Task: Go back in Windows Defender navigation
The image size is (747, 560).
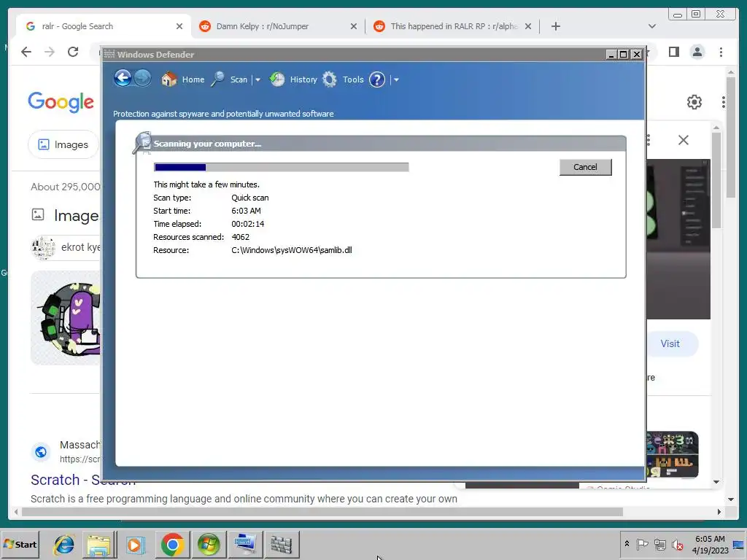Action: (x=123, y=78)
